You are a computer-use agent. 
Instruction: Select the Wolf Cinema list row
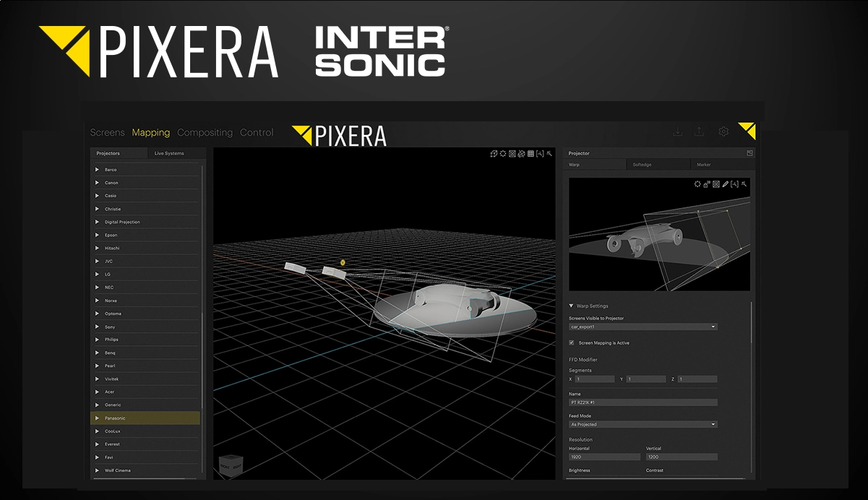[145, 470]
